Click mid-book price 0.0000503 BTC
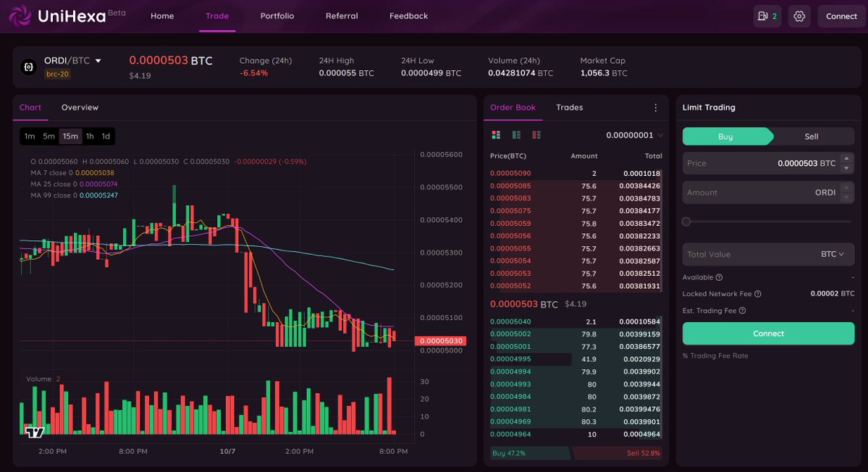 point(523,304)
